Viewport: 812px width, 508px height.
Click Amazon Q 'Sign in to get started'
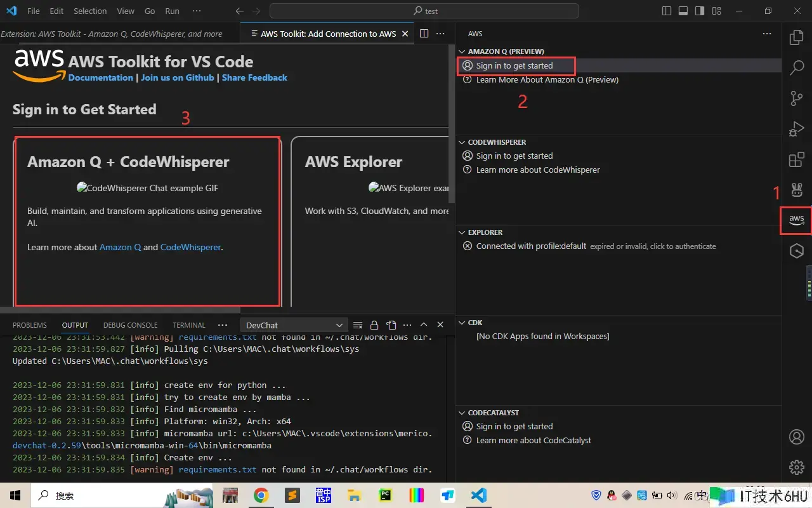click(619, 65)
